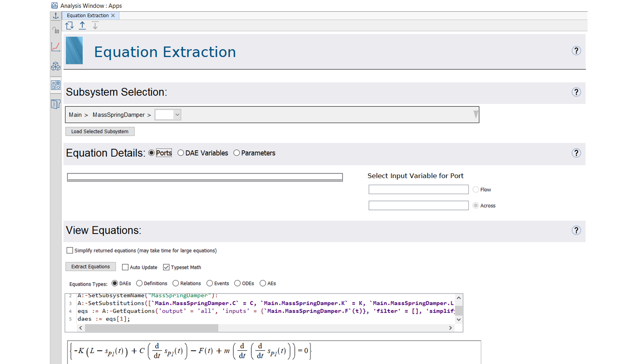Click the typeset equation output
This screenshot has height=364, width=637.
click(x=190, y=351)
